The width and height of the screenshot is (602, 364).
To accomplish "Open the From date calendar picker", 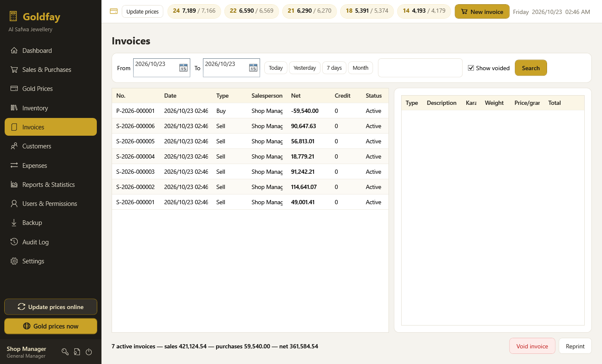I will tap(183, 68).
